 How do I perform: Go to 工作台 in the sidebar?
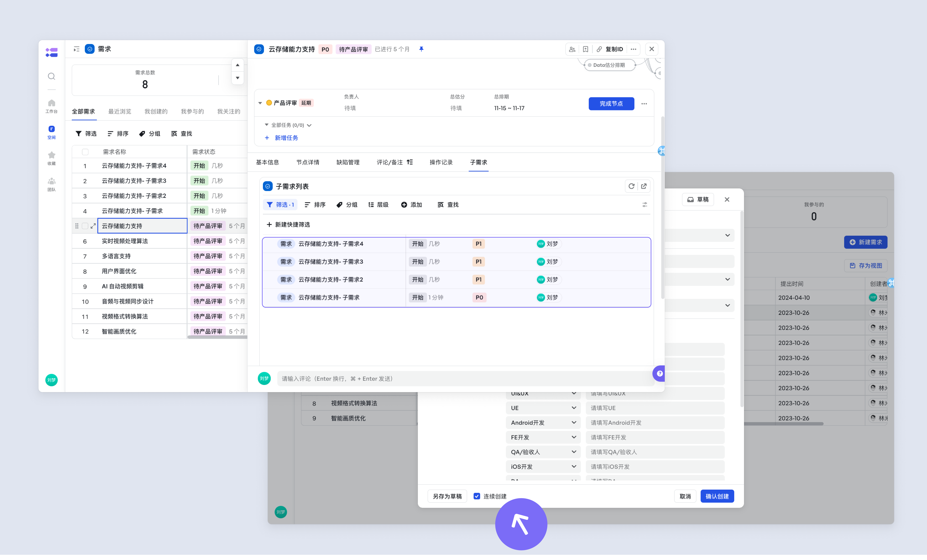tap(52, 106)
